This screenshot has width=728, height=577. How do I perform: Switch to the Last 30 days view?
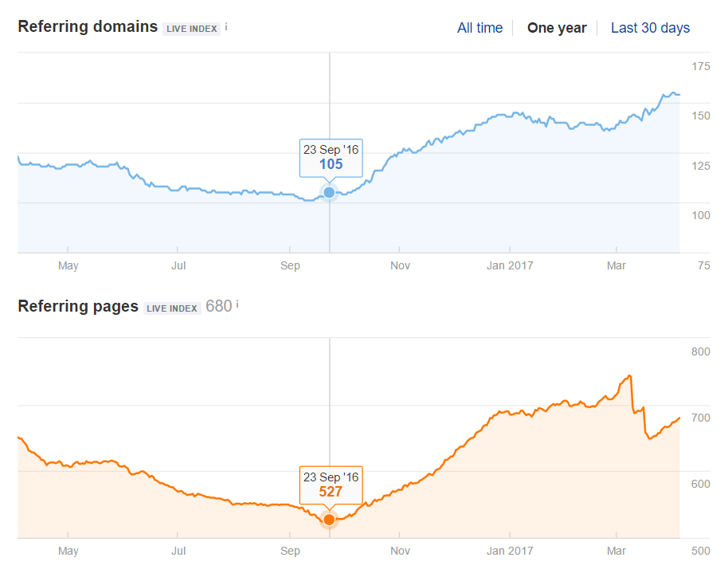click(650, 28)
